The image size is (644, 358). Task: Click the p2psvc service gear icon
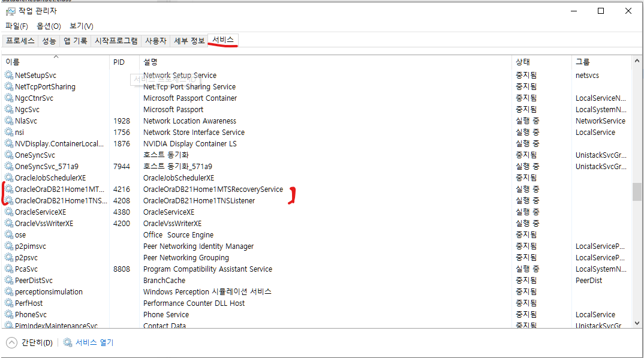(9, 257)
